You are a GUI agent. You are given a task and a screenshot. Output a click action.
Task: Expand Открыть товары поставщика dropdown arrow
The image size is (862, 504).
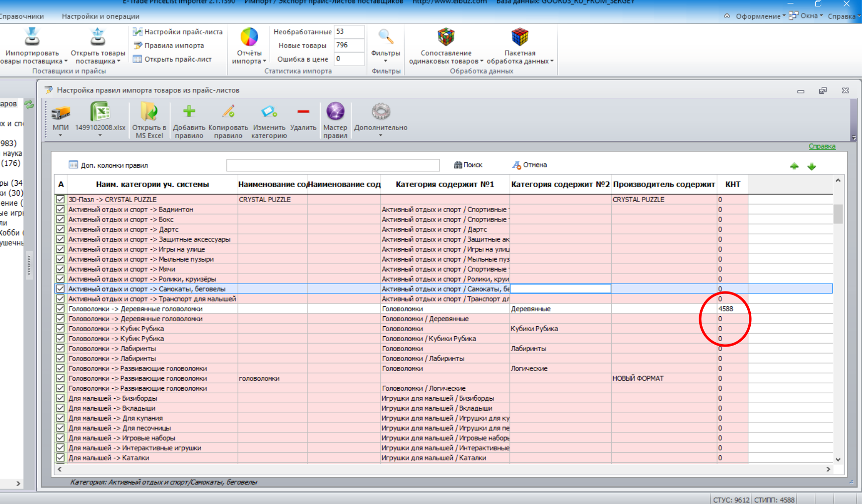click(x=119, y=61)
